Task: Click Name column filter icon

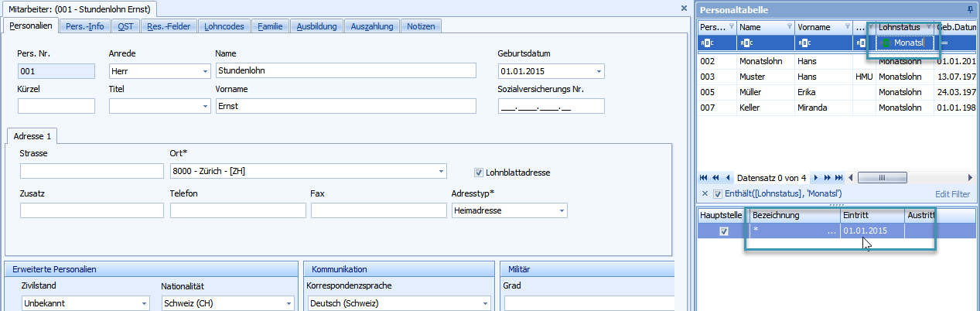Action: tap(789, 26)
